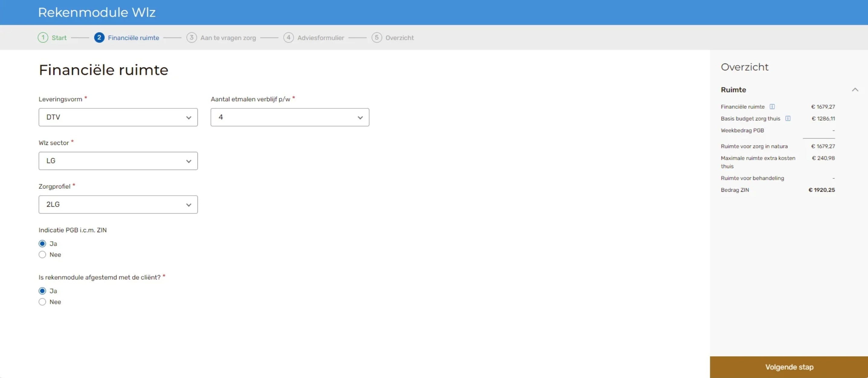
Task: Click info icon beside Basis budget zorg thuis
Action: point(788,119)
